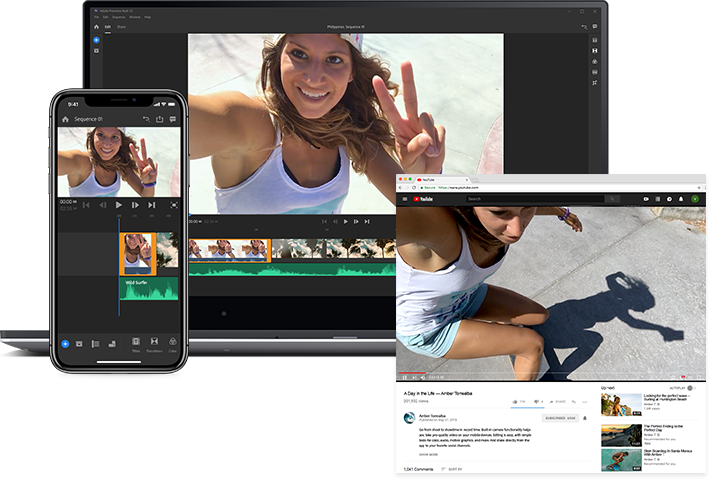Viewport: 710px width, 480px height.
Task: Open the Window menu in laptop Rush window
Action: coord(135,17)
